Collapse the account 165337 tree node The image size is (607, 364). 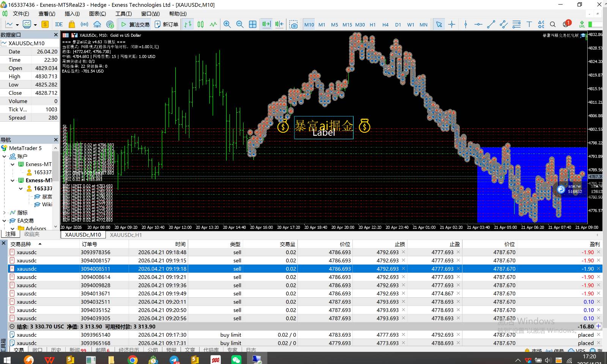[21, 188]
